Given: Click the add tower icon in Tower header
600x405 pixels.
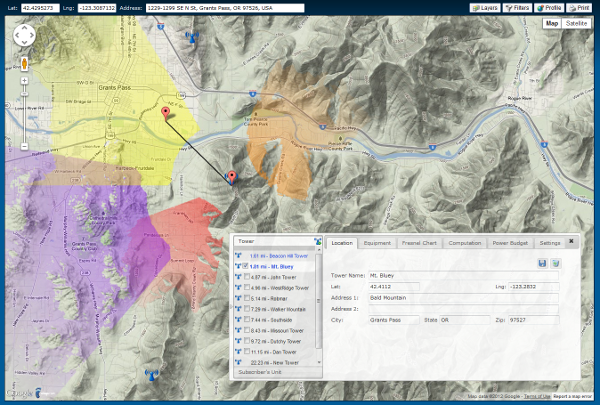Looking at the screenshot, I should [318, 241].
